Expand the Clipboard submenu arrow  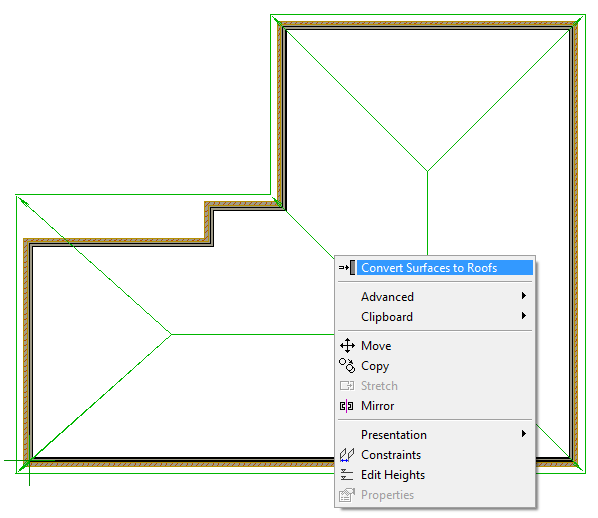[524, 316]
